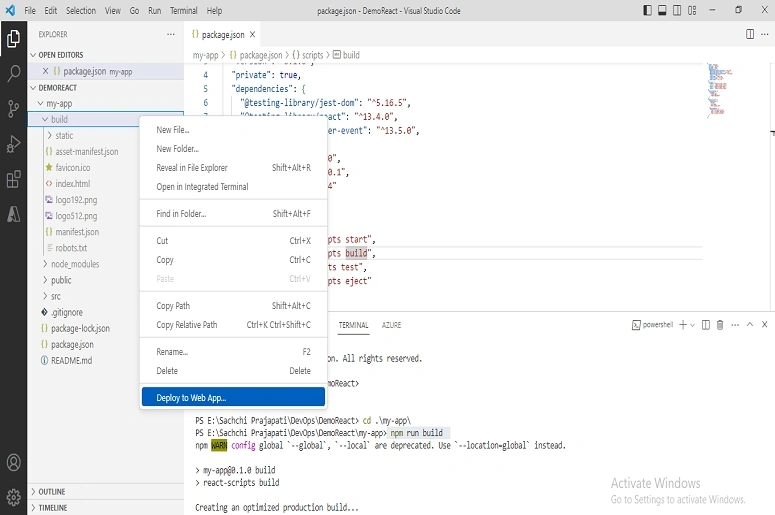Open the Azure view in activity bar
The width and height of the screenshot is (775, 515).
[13, 214]
